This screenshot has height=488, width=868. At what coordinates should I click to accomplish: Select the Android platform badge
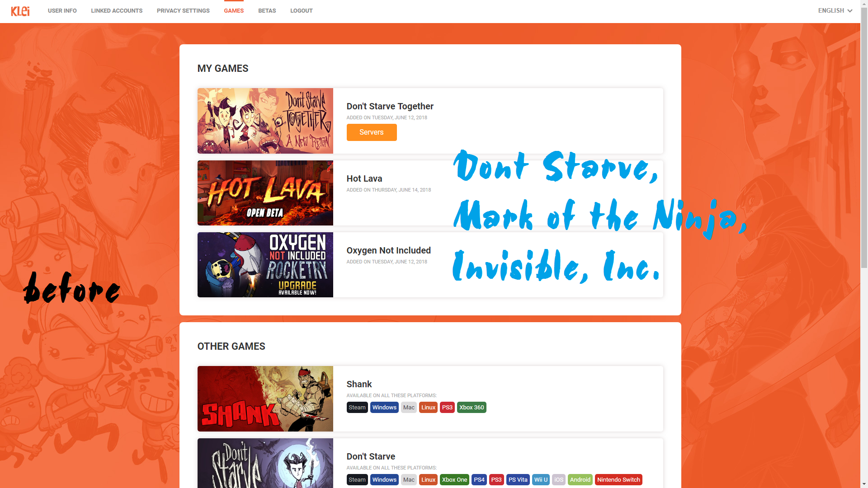[x=580, y=480]
